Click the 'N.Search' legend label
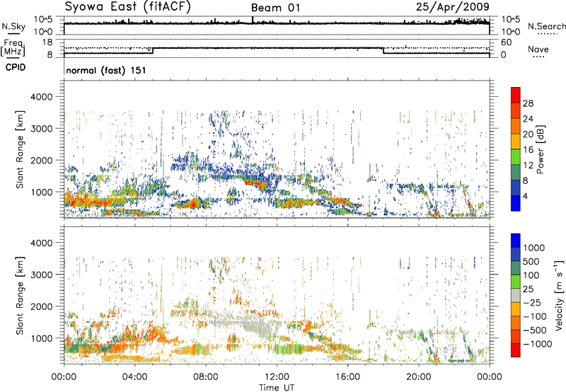This screenshot has width=566, height=392. (x=546, y=26)
